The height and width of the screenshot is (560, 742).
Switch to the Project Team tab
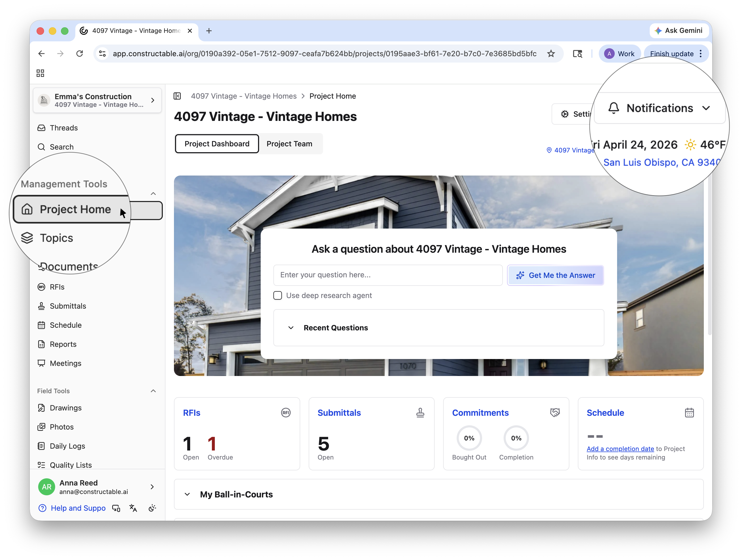[290, 144]
